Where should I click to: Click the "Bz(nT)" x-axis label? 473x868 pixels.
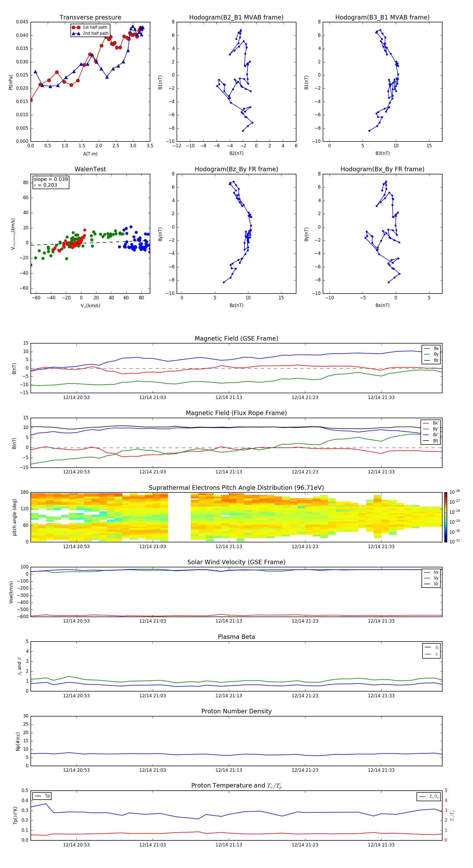pyautogui.click(x=236, y=305)
